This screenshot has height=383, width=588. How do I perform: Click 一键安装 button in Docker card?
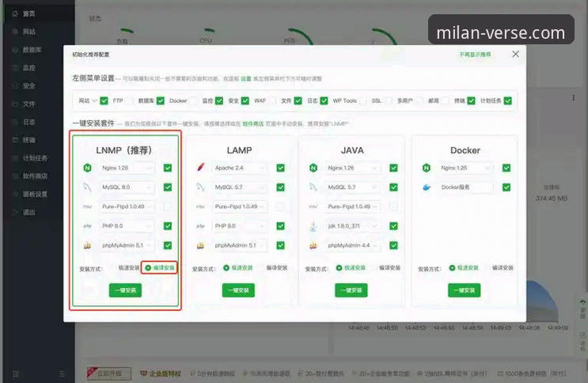465,290
